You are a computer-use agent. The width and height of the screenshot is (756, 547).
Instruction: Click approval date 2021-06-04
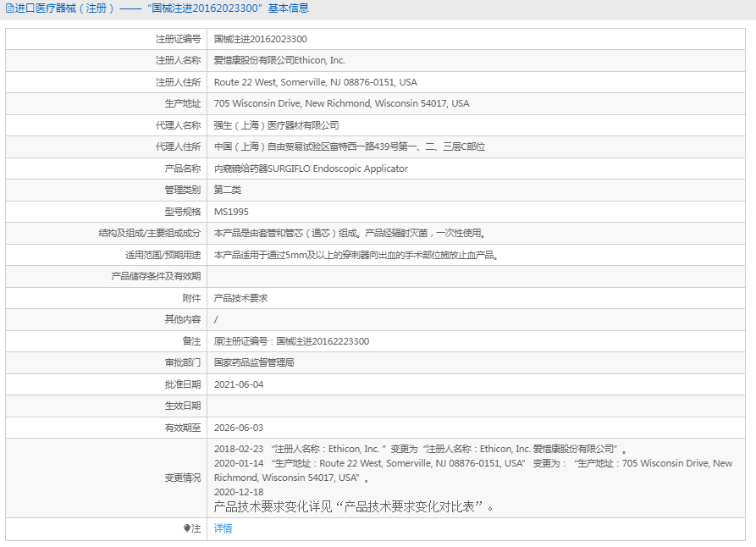tap(239, 384)
